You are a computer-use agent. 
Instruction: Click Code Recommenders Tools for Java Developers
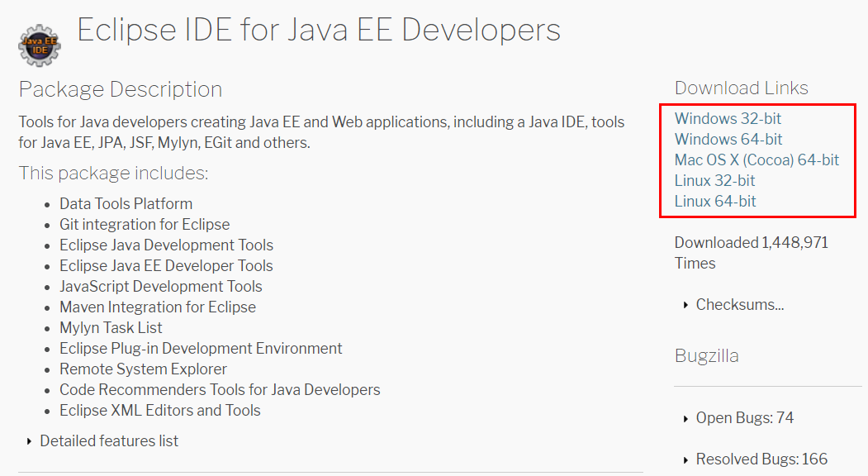coord(220,390)
